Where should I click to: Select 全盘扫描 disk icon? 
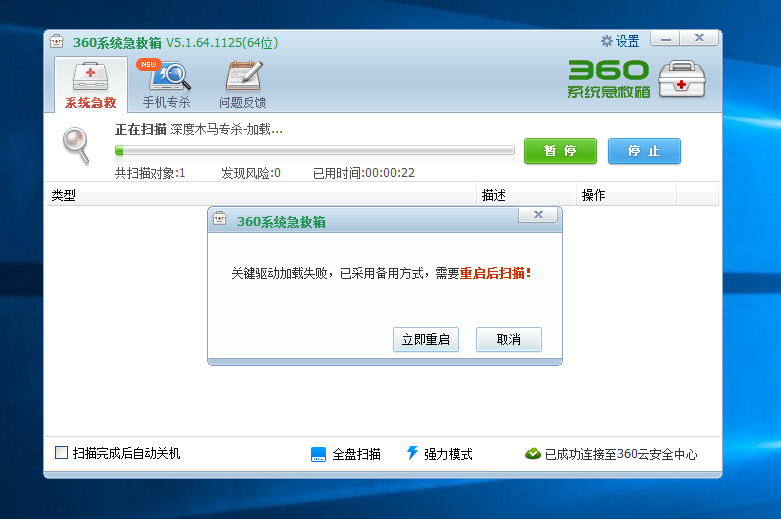coord(318,454)
